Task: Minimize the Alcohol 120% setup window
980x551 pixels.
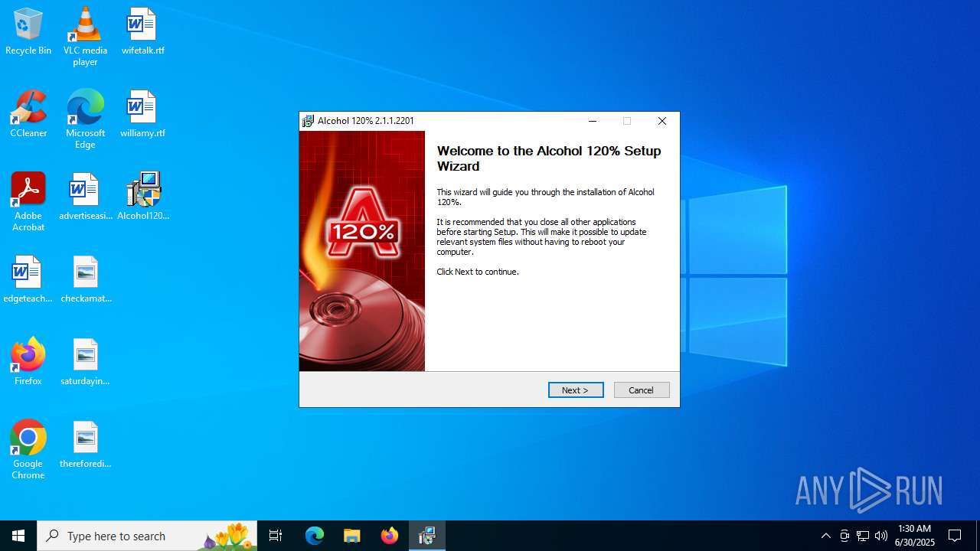Action: [x=592, y=121]
